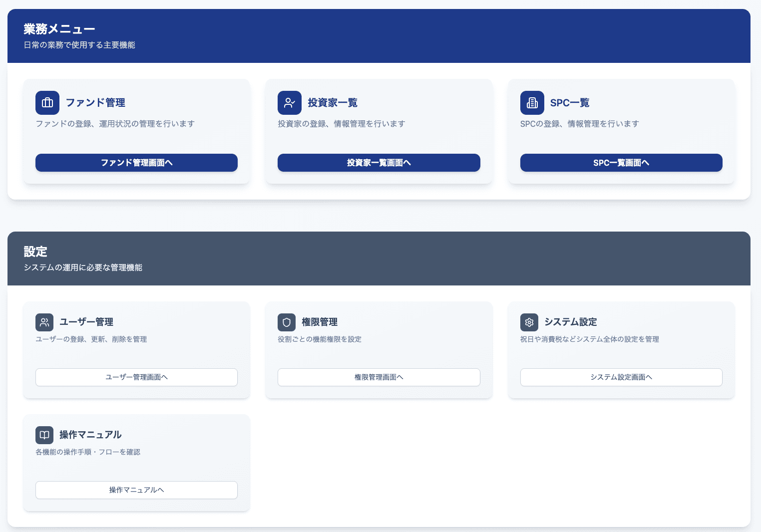
Task: Click the gear icon for システム設定
Action: (529, 322)
